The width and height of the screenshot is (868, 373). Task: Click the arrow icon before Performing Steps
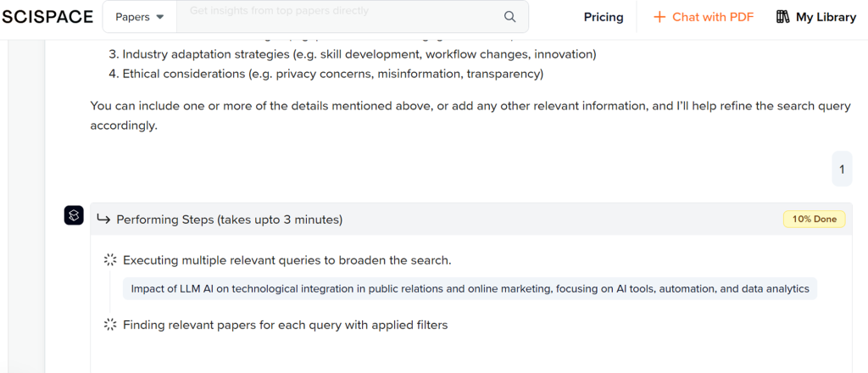(x=104, y=220)
